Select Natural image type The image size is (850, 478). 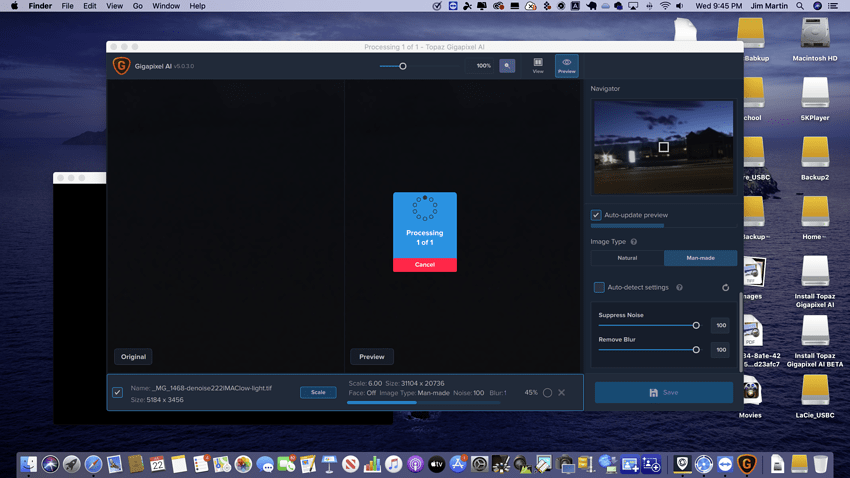(x=627, y=258)
